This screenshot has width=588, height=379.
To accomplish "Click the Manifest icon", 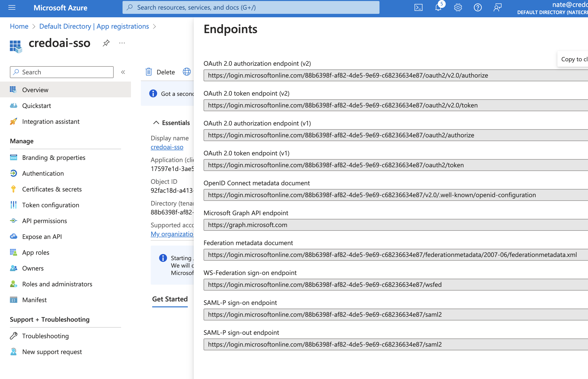I will 13,300.
